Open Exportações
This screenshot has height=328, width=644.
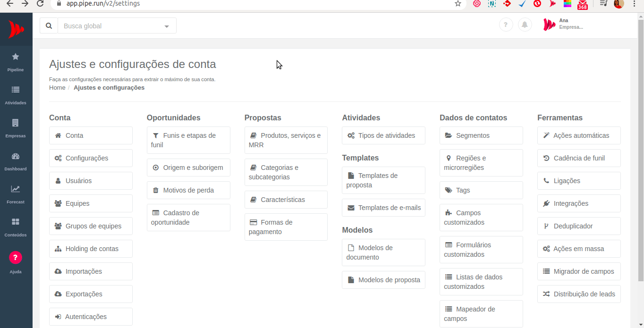[x=91, y=294]
